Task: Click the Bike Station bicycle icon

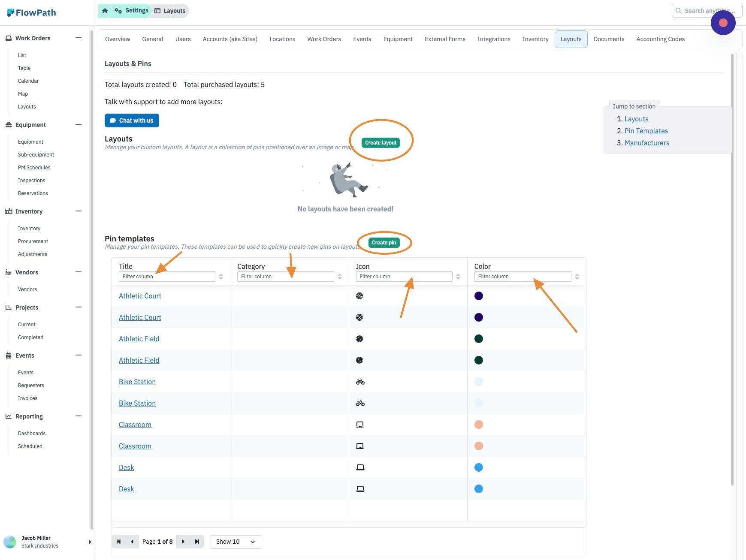Action: pyautogui.click(x=360, y=382)
